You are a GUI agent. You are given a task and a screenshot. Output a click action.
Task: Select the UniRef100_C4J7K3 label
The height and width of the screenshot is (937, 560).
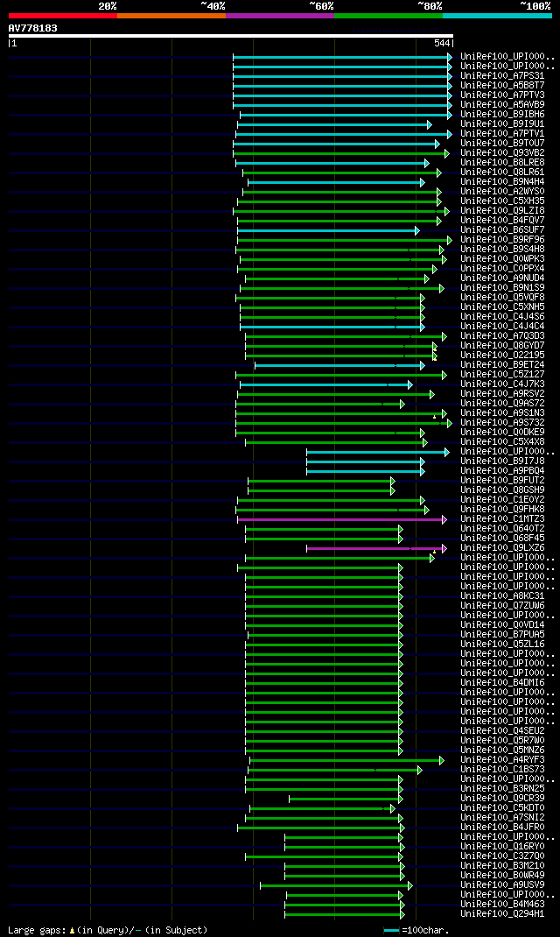(502, 384)
